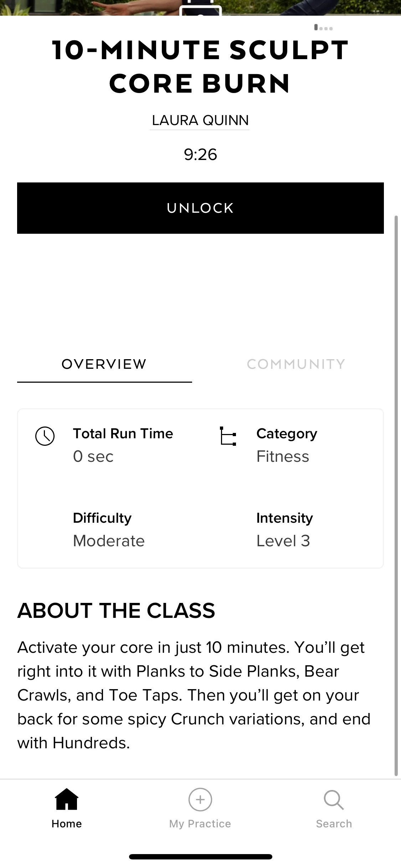Viewport: 401px width, 868px height.
Task: Tap the page indicator dots below the image
Action: click(x=323, y=27)
